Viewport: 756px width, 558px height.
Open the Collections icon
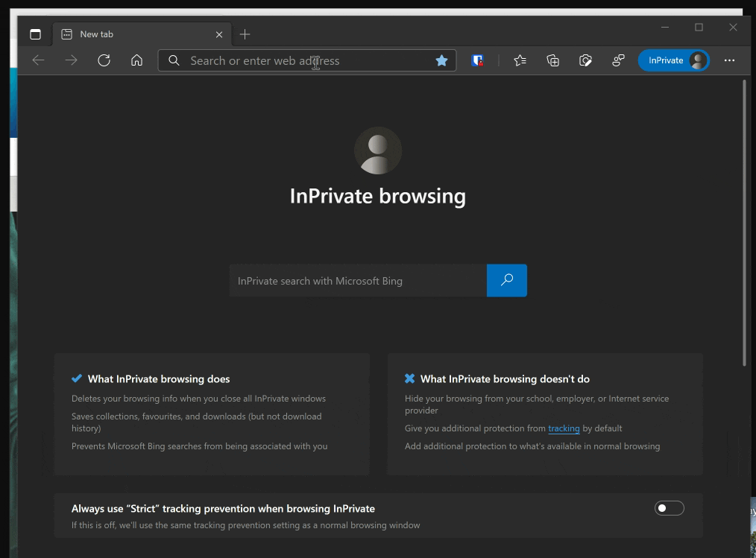(x=552, y=60)
